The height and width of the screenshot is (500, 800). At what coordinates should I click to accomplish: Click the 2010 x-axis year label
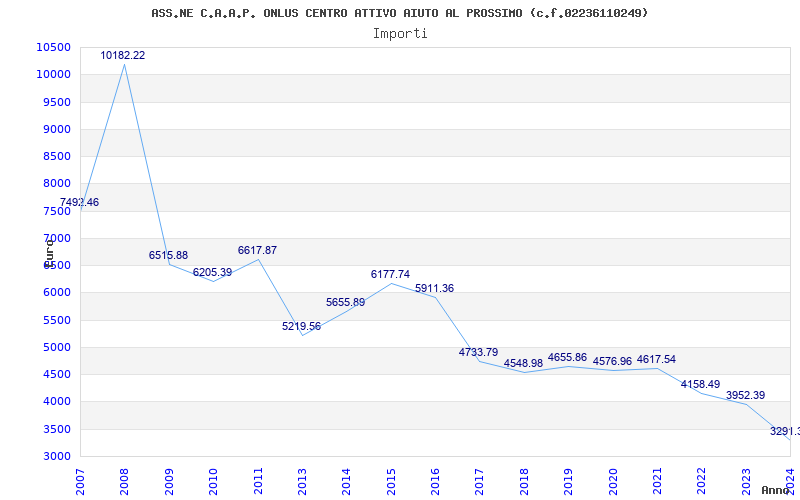click(x=214, y=481)
